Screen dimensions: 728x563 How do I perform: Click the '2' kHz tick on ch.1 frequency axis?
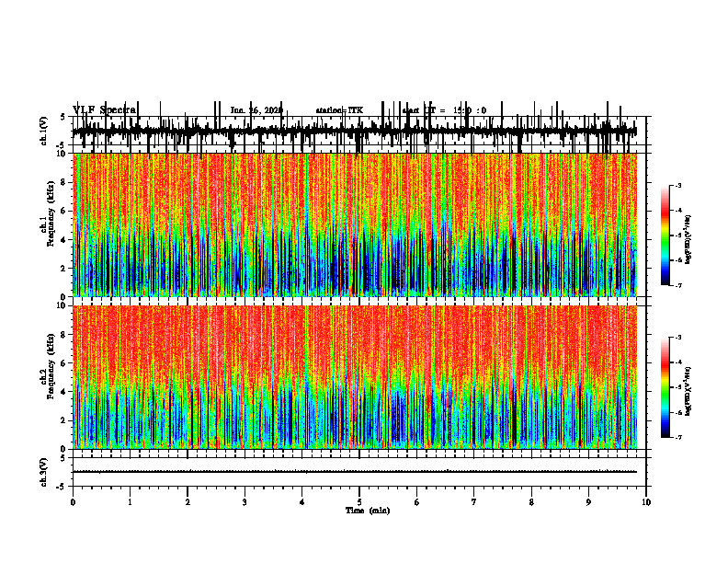coord(64,269)
